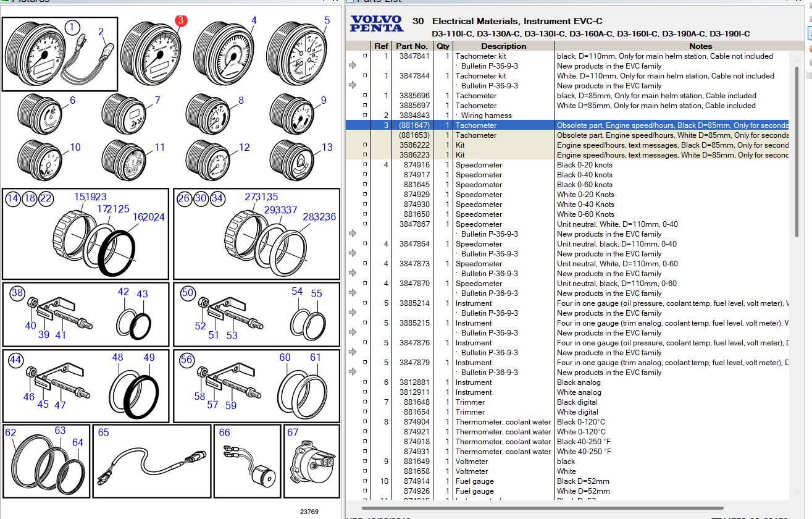The width and height of the screenshot is (812, 519).
Task: Tick the square marker for part 3847844
Action: click(365, 75)
